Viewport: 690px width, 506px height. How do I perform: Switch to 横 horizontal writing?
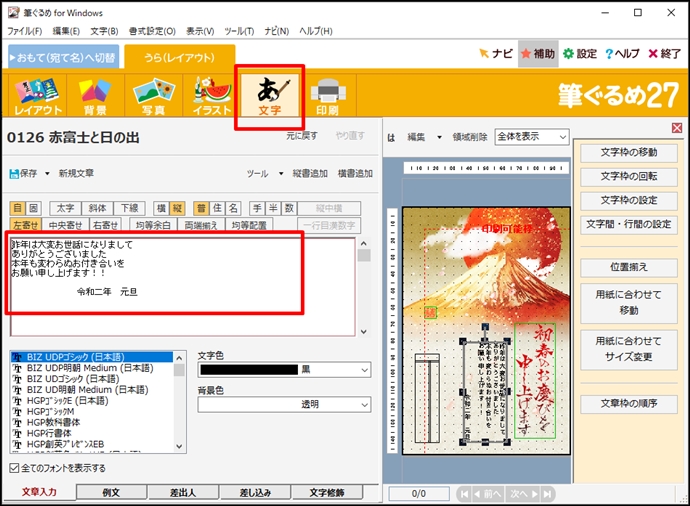(x=161, y=208)
